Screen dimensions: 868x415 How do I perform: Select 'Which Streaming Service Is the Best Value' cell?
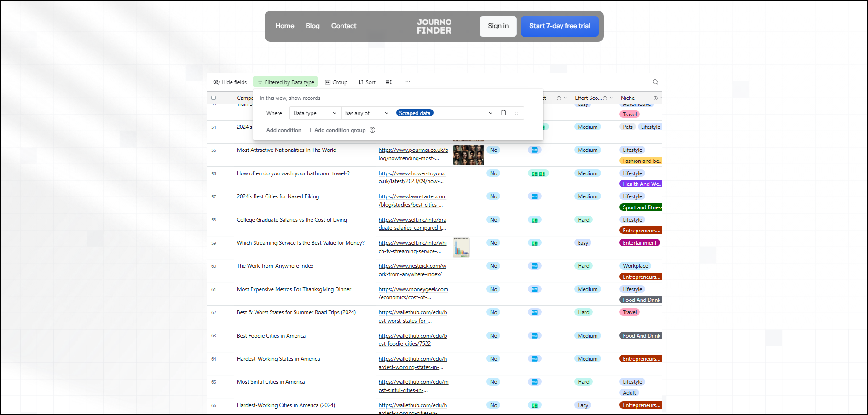point(301,243)
